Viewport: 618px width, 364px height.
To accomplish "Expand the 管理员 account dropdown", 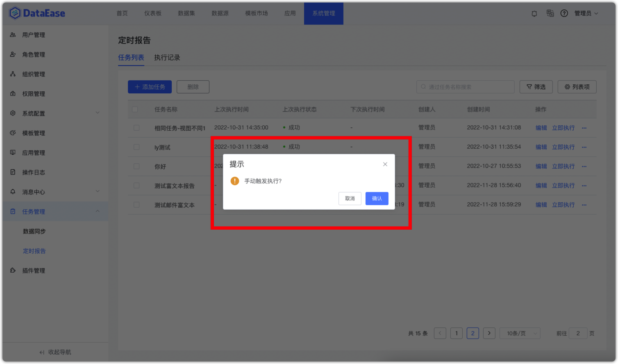I will 585,13.
